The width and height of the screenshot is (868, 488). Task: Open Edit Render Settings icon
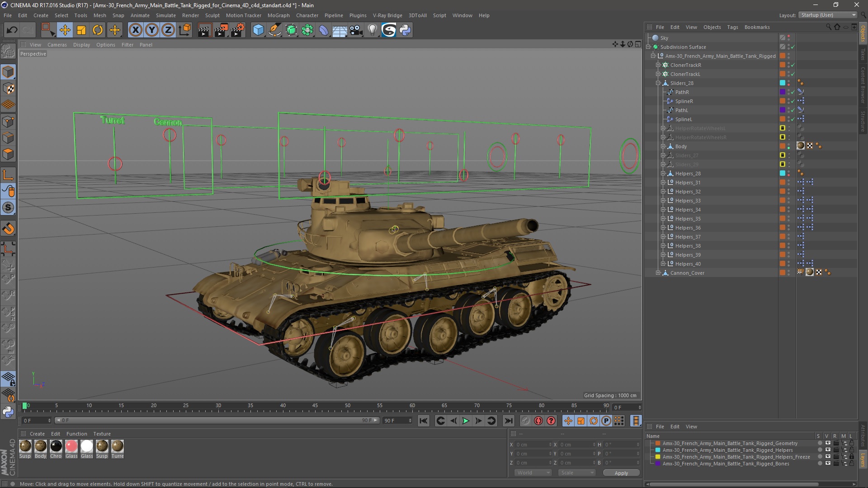pos(237,30)
